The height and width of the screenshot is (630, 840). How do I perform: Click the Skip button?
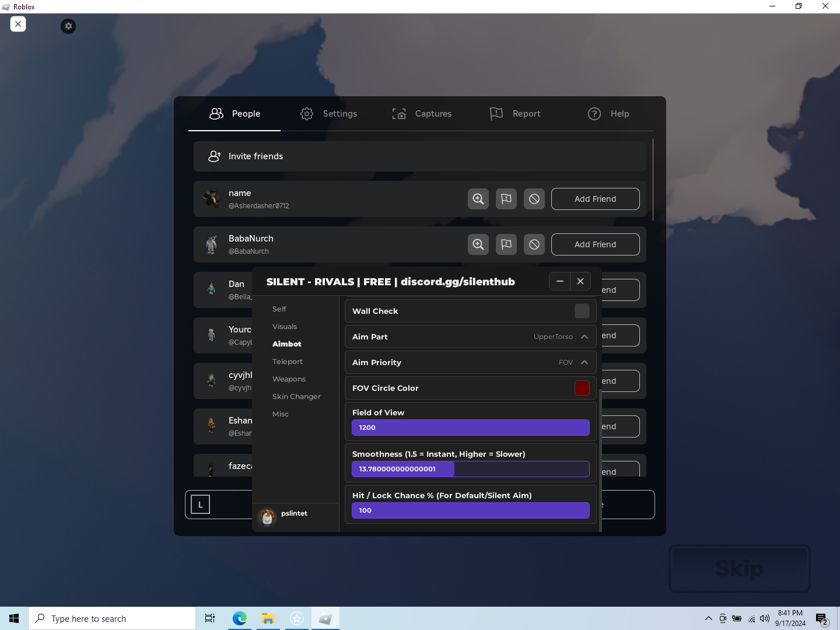tap(740, 568)
